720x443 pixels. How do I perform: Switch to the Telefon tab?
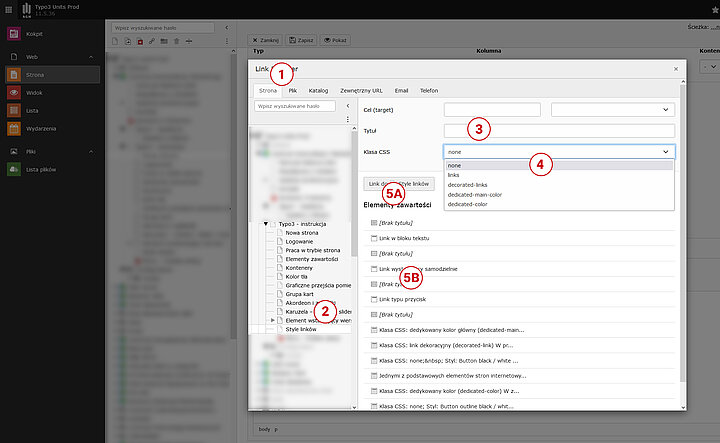pos(429,90)
